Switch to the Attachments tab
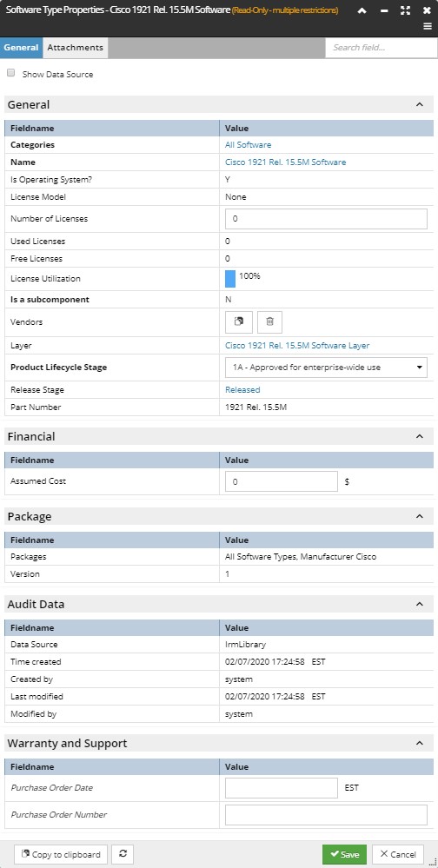Screen dimensions: 438x868 point(76,48)
